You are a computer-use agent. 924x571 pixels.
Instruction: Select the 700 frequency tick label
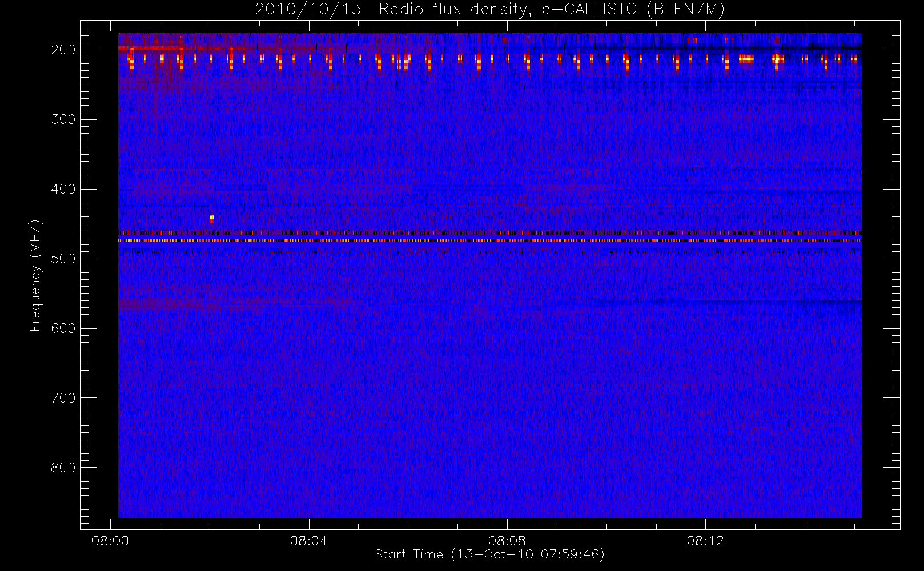[63, 398]
